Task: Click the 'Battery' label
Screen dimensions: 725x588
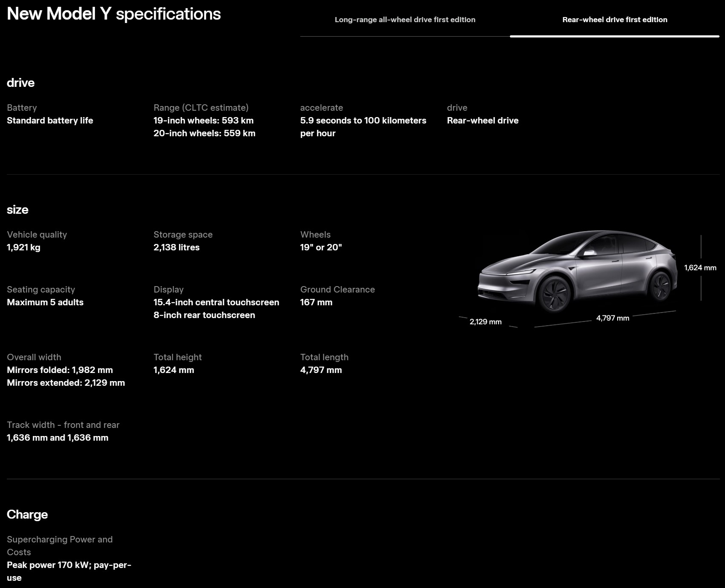Action: pyautogui.click(x=22, y=108)
